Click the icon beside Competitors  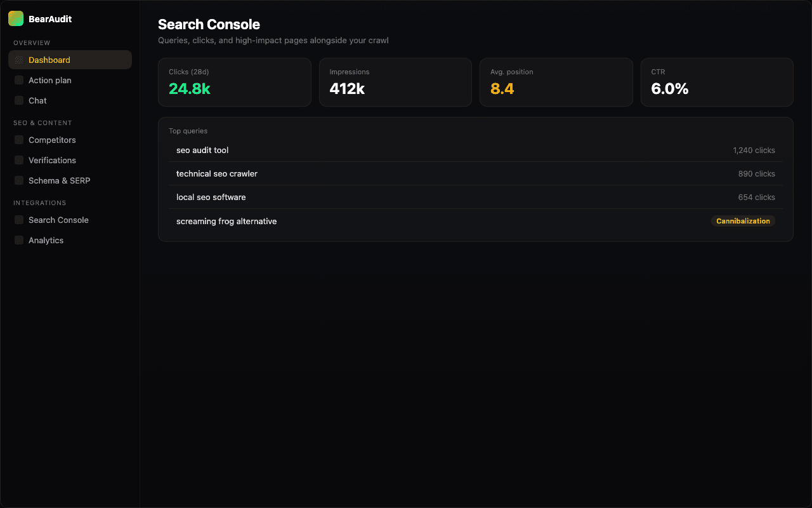tap(19, 140)
